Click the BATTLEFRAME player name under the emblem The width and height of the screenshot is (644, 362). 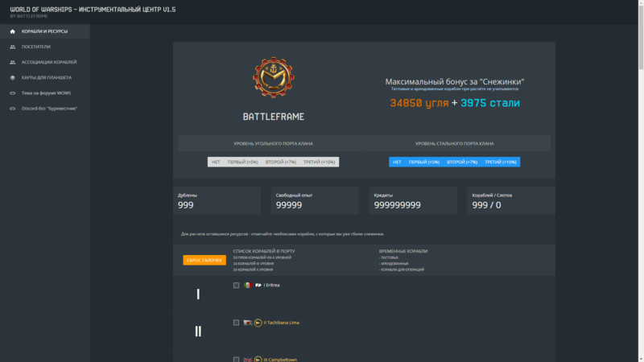click(x=274, y=117)
